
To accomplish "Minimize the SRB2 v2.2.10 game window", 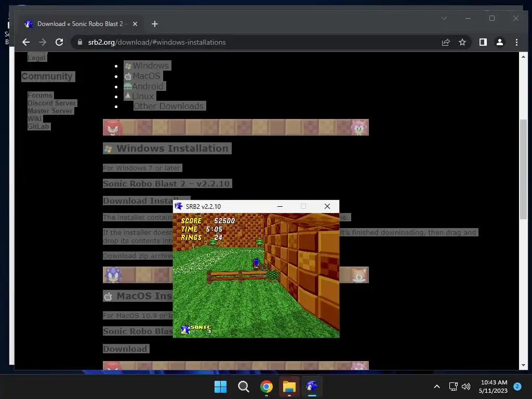I will pyautogui.click(x=280, y=206).
